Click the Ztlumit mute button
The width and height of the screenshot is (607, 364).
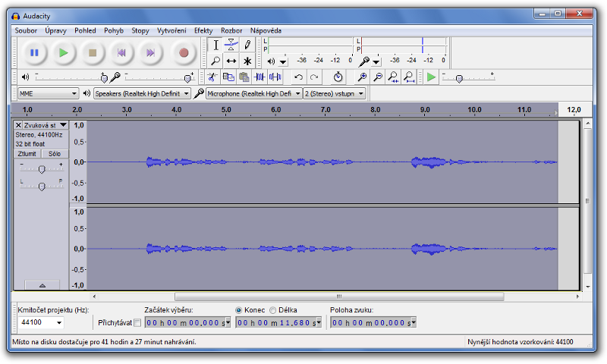tap(27, 153)
